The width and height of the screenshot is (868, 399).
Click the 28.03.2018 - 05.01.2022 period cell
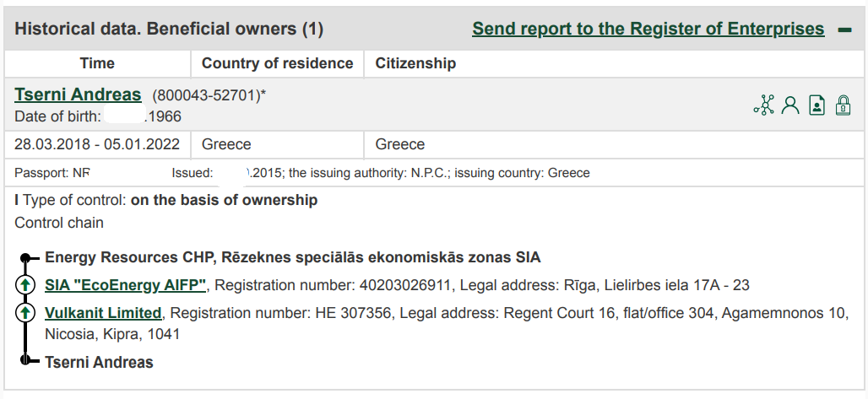pos(97,144)
